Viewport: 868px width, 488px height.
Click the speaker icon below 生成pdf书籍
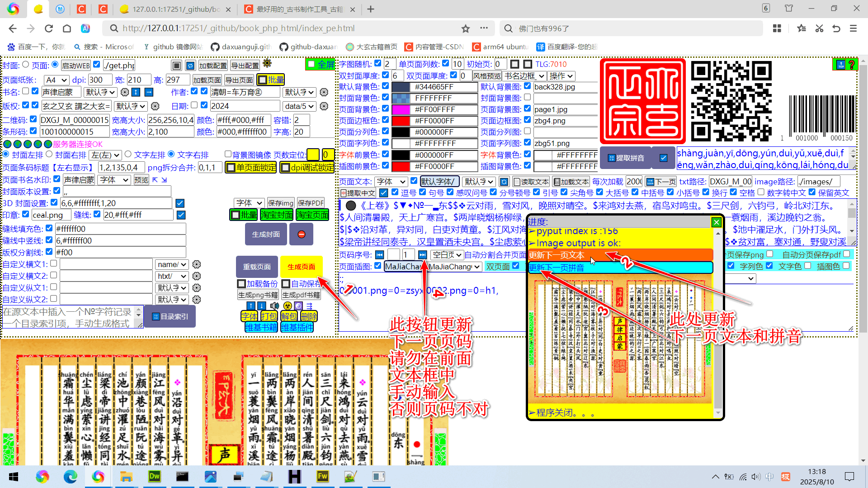pos(274,305)
